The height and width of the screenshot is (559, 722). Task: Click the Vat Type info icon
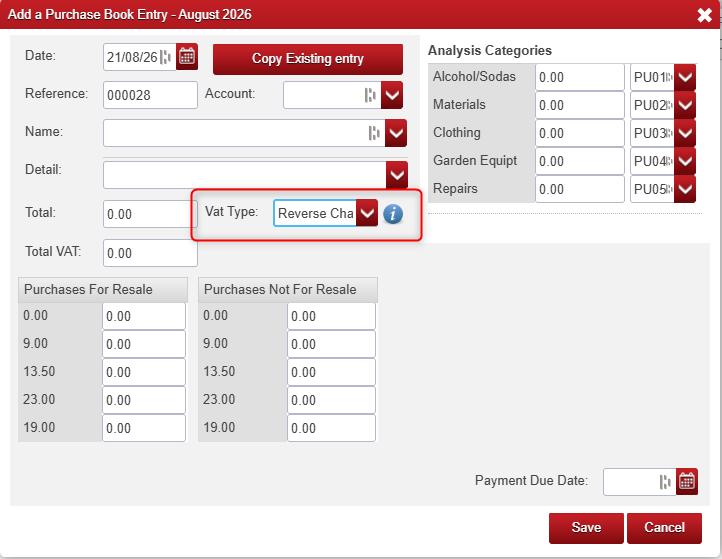coord(393,214)
